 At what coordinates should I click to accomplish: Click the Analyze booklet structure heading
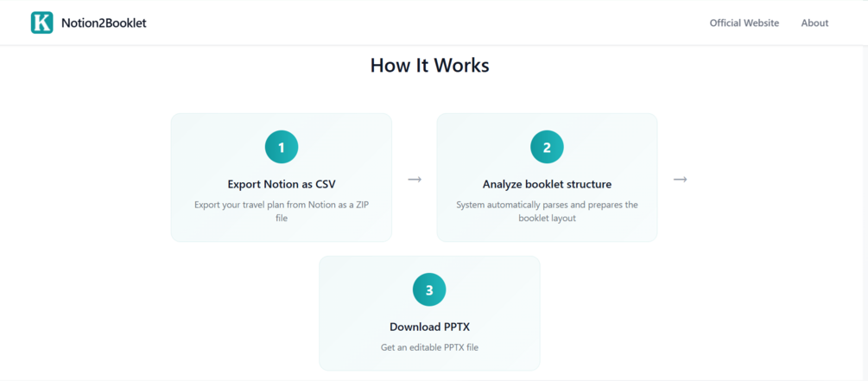coord(547,184)
